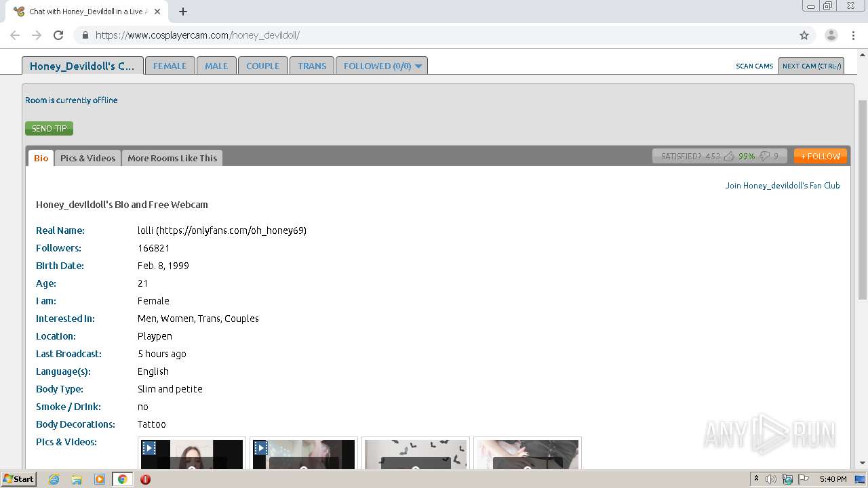Click the body decorations value 'Tattoo'
Viewport: 868px width, 488px height.
click(x=152, y=424)
